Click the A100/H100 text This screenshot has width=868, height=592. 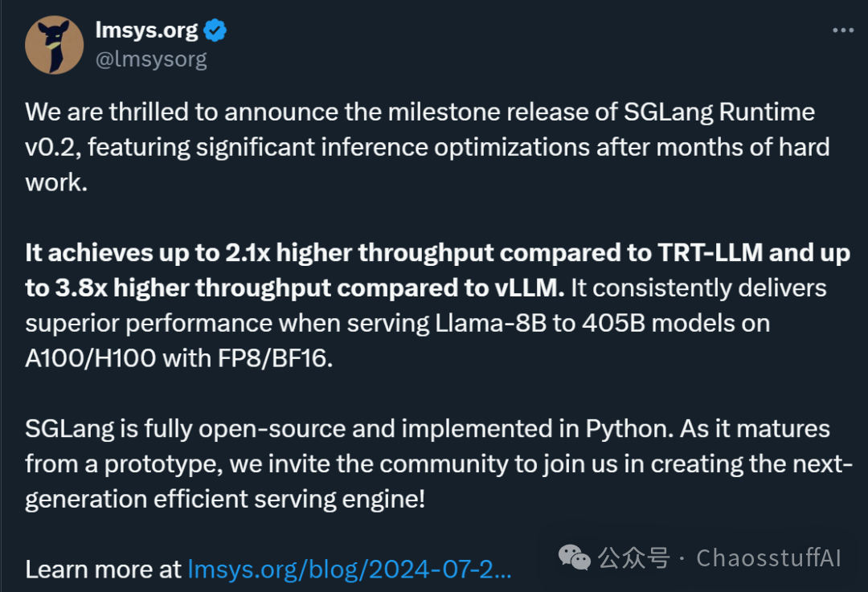pos(91,358)
